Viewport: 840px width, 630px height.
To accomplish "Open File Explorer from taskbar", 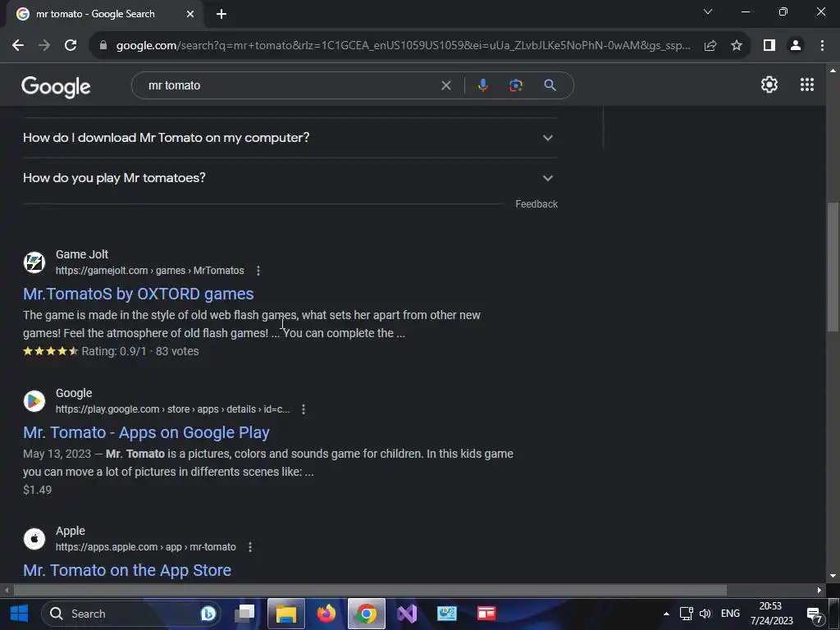I will point(286,614).
